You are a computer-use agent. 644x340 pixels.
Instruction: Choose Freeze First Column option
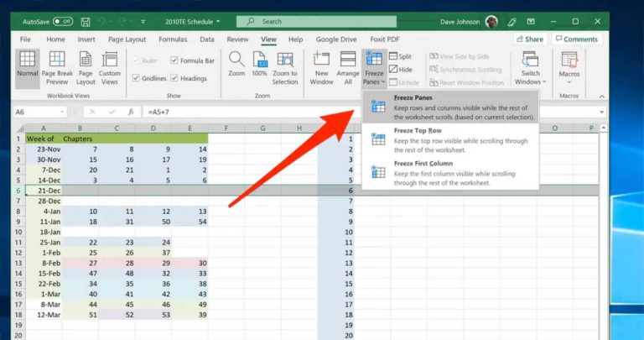click(x=449, y=173)
